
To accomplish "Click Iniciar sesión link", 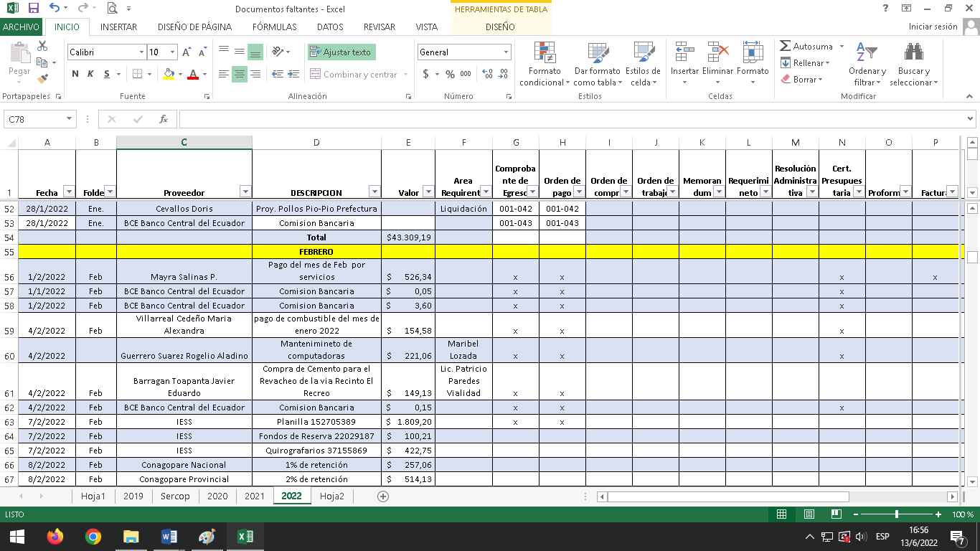I will click(x=933, y=27).
